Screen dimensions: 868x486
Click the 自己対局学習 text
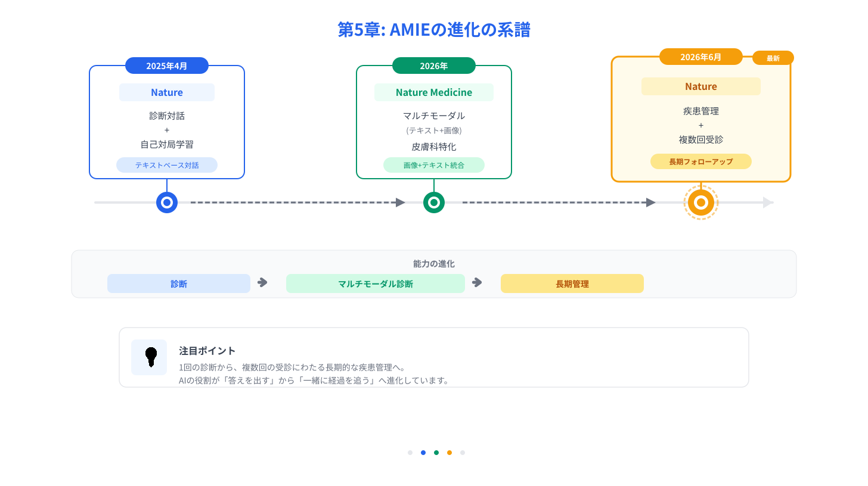pyautogui.click(x=167, y=144)
